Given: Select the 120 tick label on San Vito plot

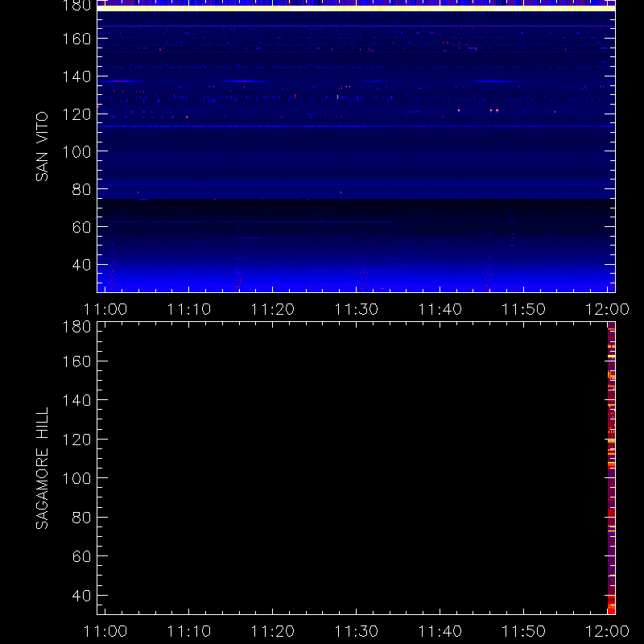Looking at the screenshot, I should click(76, 114).
